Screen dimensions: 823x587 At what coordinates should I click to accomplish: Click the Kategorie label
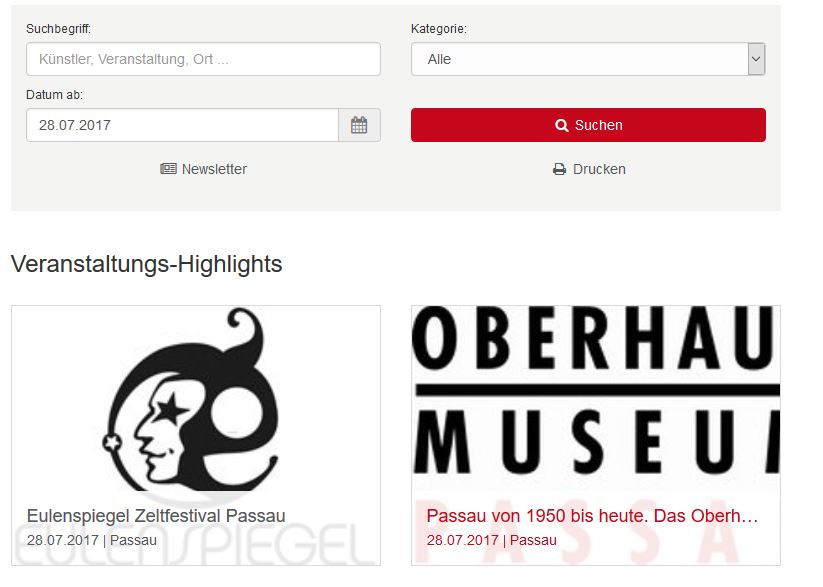tap(439, 29)
